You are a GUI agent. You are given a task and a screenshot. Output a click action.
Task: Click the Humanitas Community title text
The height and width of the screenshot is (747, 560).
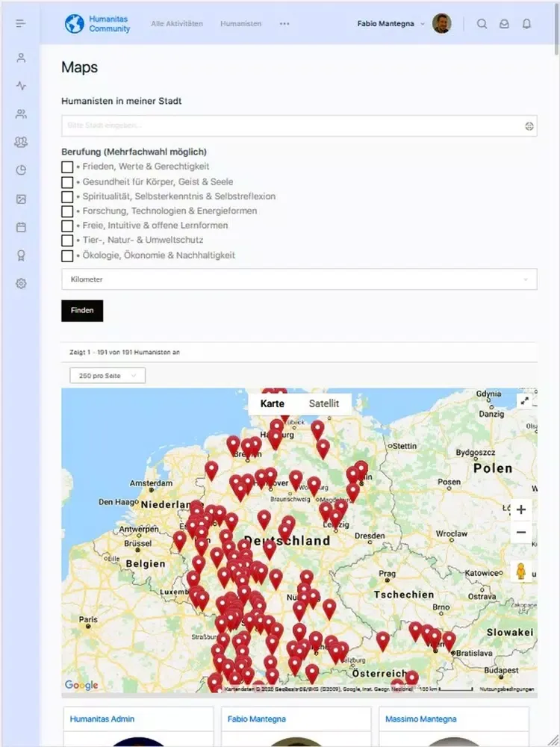[110, 24]
